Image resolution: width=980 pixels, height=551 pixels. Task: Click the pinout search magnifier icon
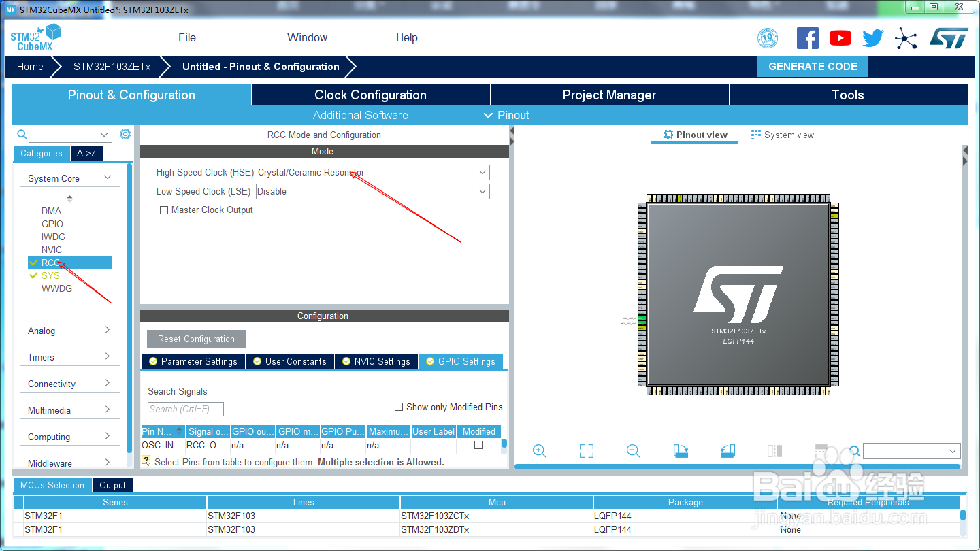pyautogui.click(x=855, y=450)
